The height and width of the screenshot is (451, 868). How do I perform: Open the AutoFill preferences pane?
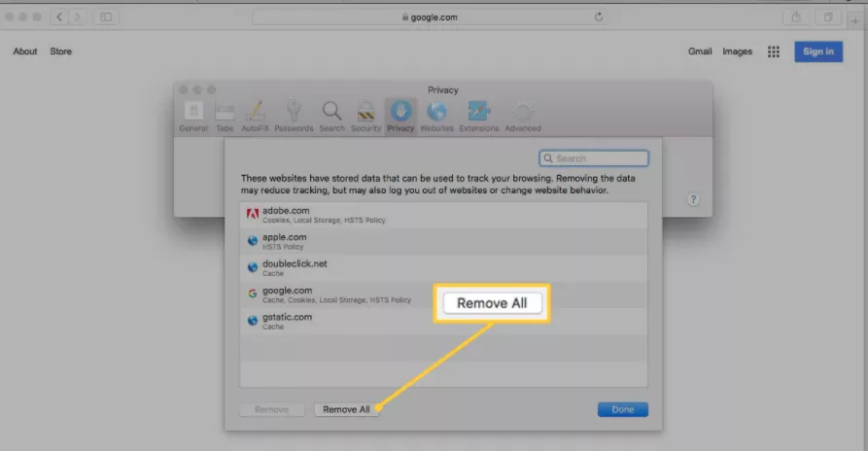click(x=255, y=117)
